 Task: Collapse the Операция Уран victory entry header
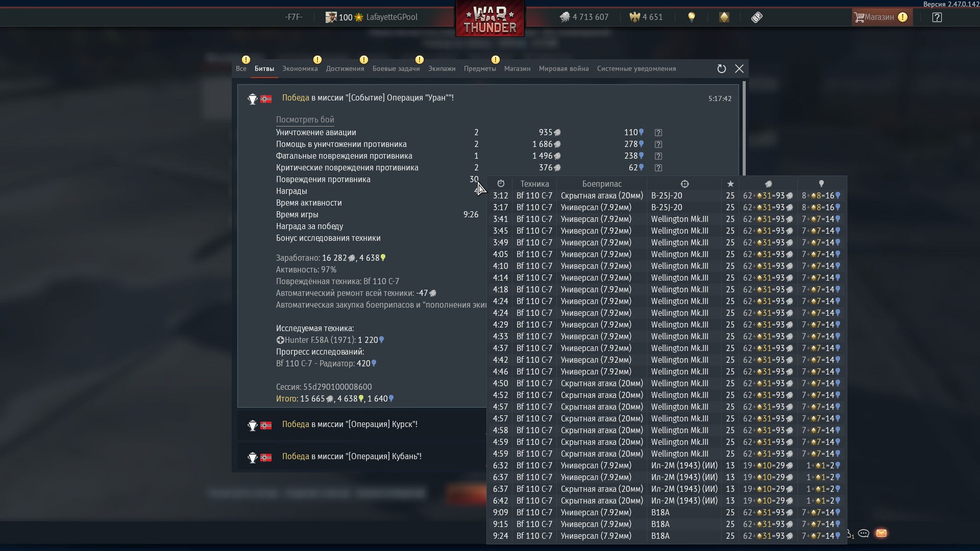coord(488,98)
